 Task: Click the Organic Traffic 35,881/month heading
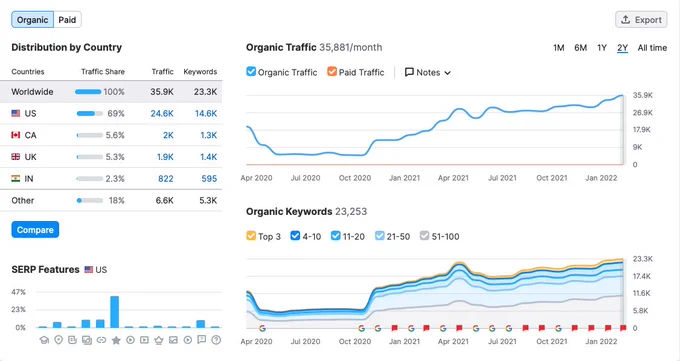coord(314,47)
